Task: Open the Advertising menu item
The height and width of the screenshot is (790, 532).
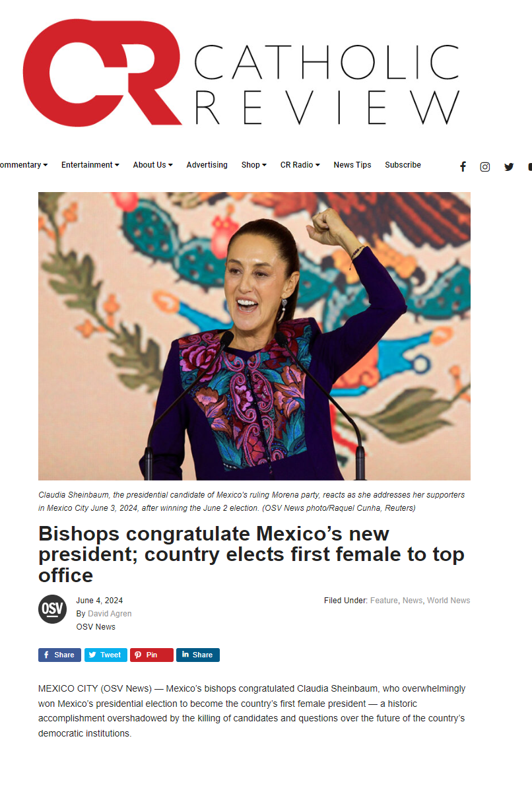Action: [207, 165]
